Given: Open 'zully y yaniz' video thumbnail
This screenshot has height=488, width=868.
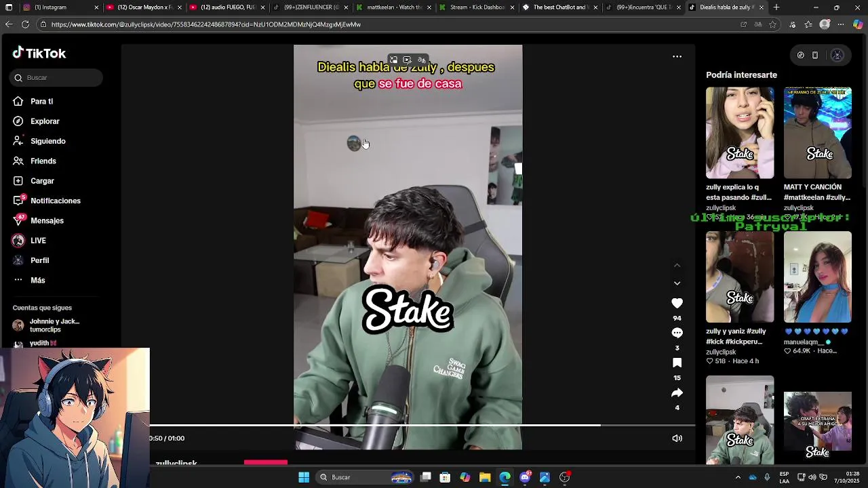Looking at the screenshot, I should [x=740, y=277].
